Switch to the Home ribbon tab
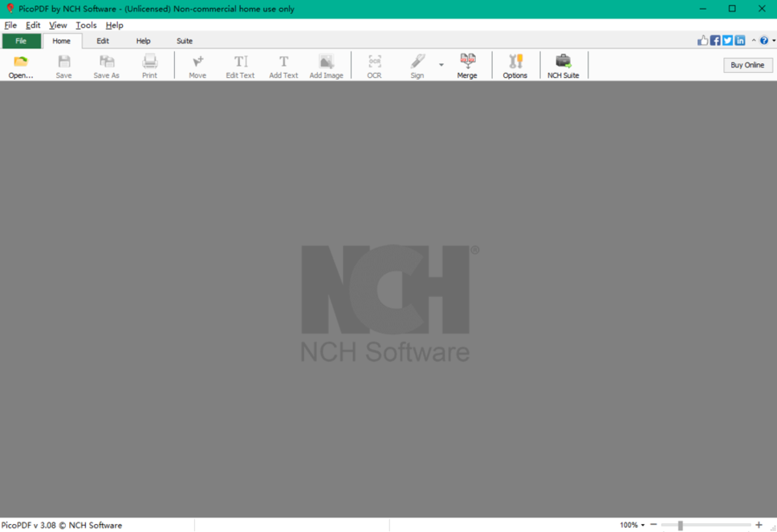The image size is (777, 532). (x=62, y=41)
